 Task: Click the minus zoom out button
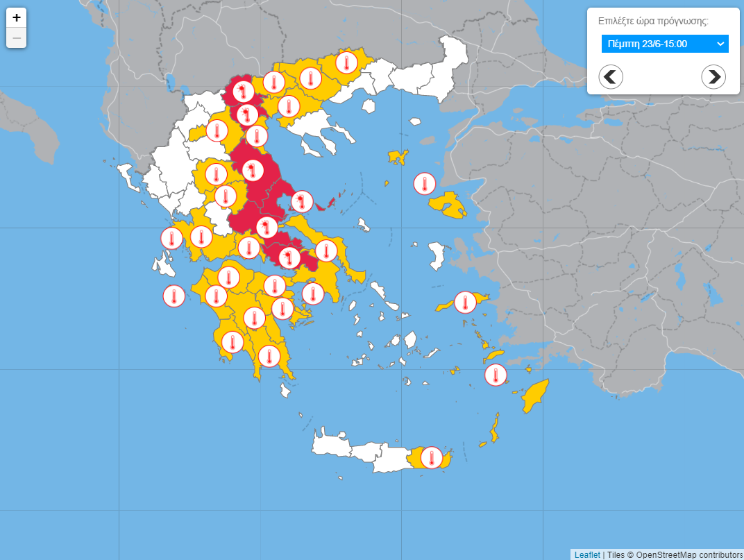(x=17, y=37)
